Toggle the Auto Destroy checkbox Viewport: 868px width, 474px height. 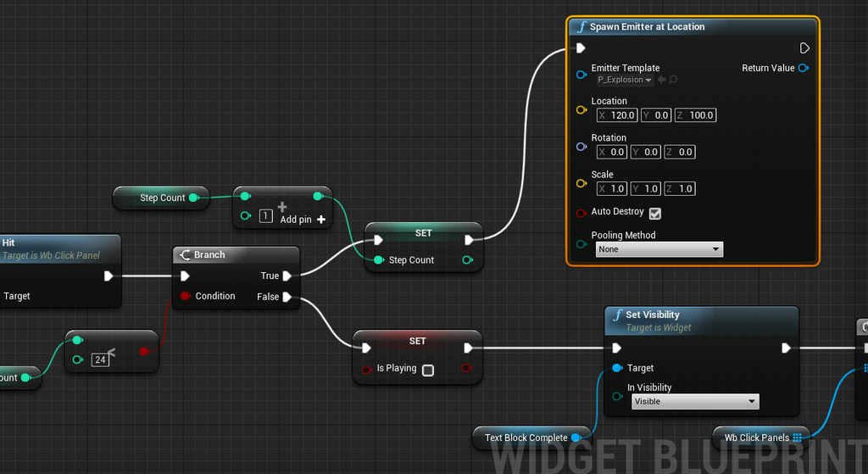[x=655, y=213]
